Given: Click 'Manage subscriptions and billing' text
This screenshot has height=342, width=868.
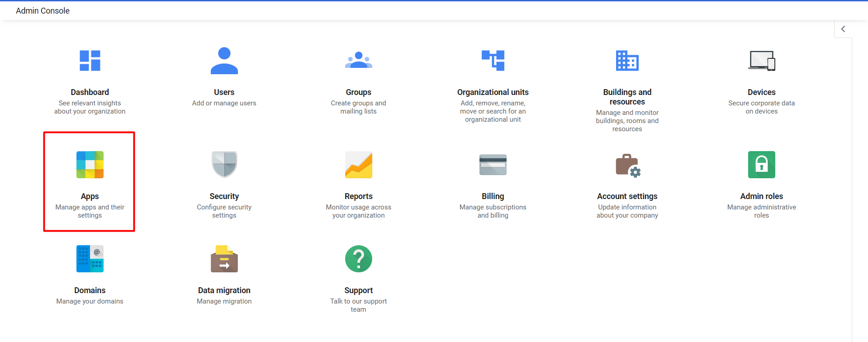Looking at the screenshot, I should point(493,211).
